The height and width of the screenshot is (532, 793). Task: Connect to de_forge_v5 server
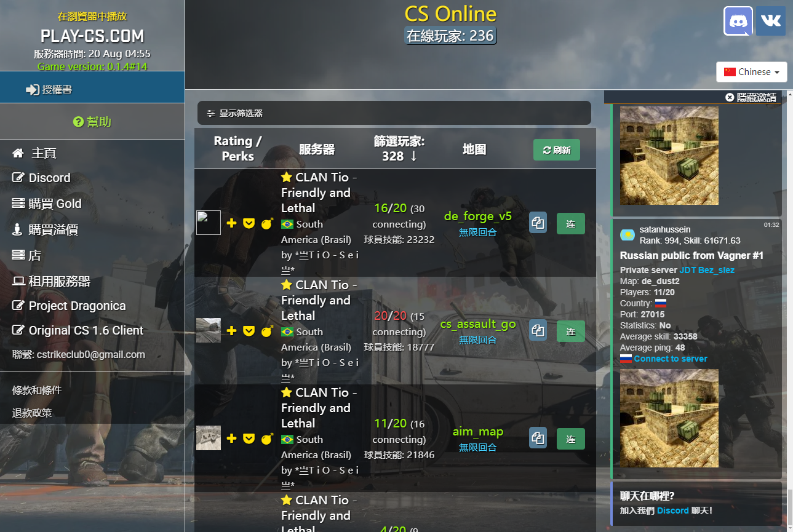tap(571, 223)
